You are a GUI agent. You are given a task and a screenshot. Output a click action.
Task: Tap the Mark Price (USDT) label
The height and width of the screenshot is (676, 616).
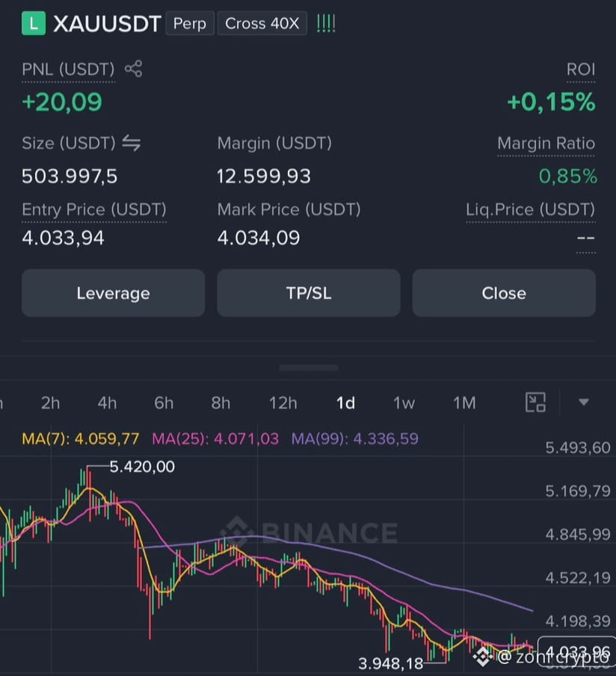[x=289, y=210]
